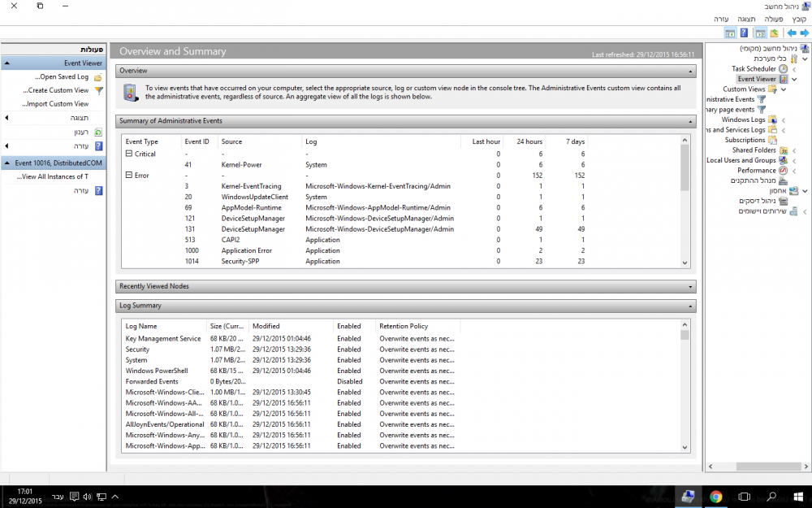Click the green Refresh (רענון) icon
This screenshot has width=812, height=508.
[x=98, y=132]
